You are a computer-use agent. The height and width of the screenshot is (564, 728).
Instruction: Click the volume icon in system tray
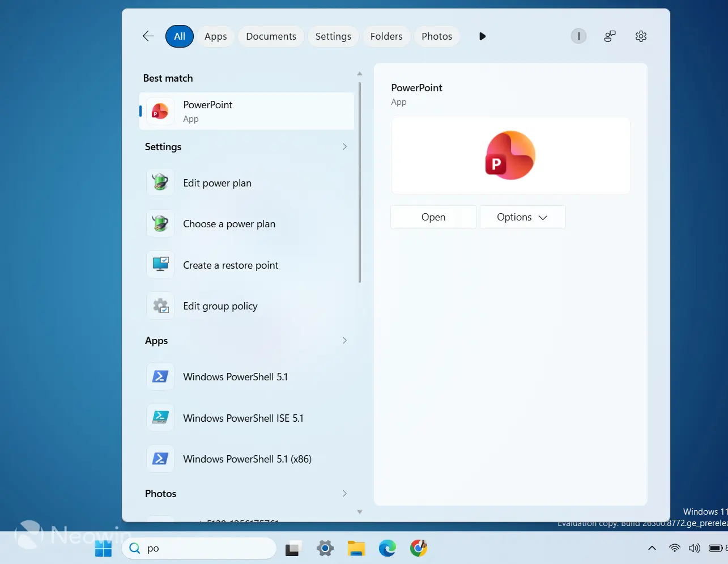tap(695, 548)
